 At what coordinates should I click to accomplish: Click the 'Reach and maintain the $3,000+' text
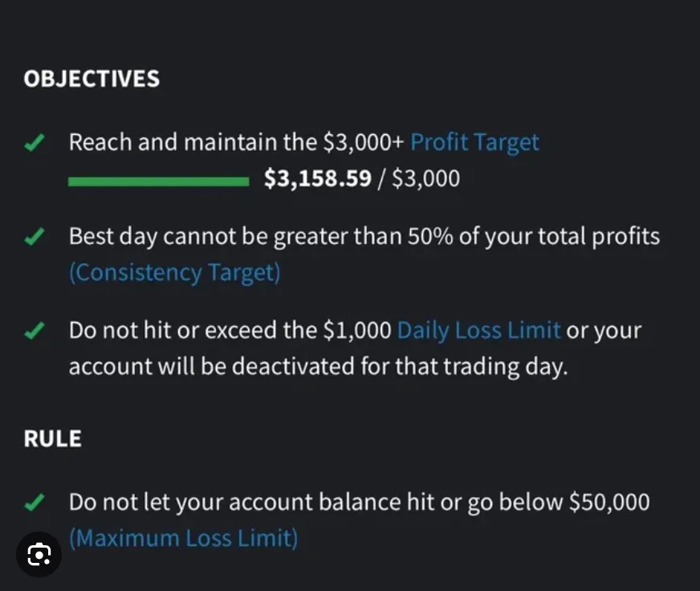[236, 142]
